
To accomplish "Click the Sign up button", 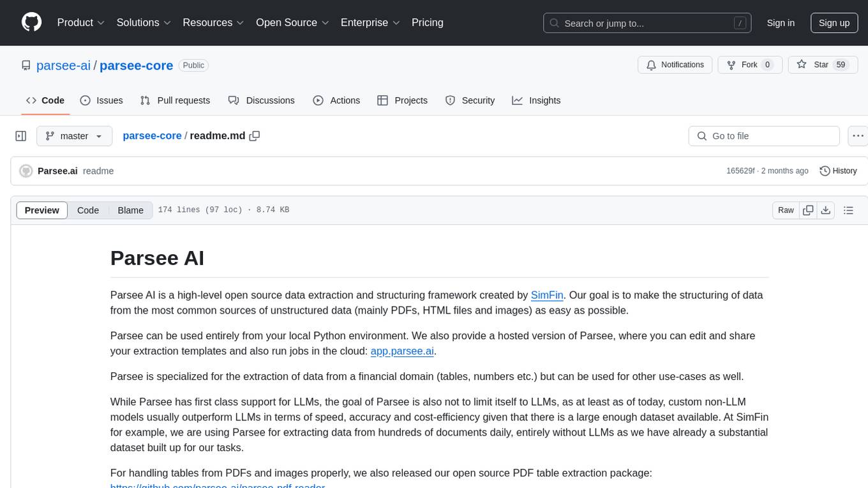I will pos(834,23).
